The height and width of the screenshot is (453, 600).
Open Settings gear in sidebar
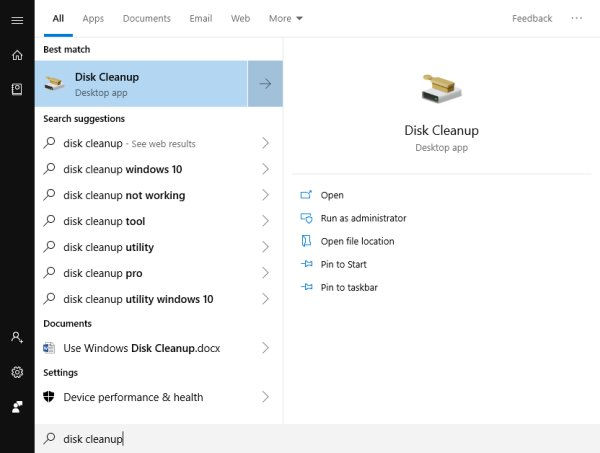[x=17, y=372]
